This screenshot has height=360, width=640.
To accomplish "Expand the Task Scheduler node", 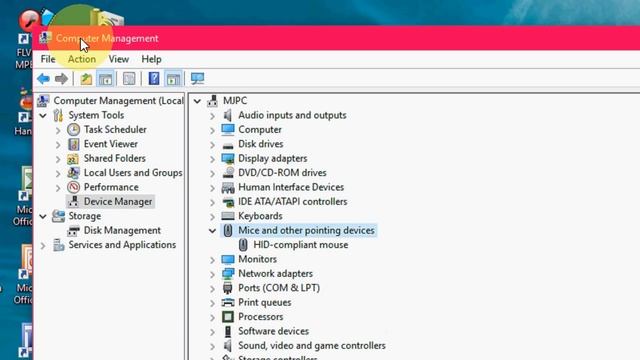I will (58, 130).
